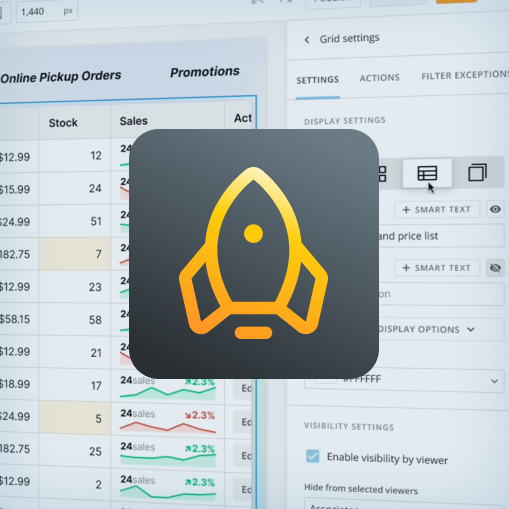This screenshot has height=509, width=509.
Task: Click the Sales column header
Action: point(134,121)
